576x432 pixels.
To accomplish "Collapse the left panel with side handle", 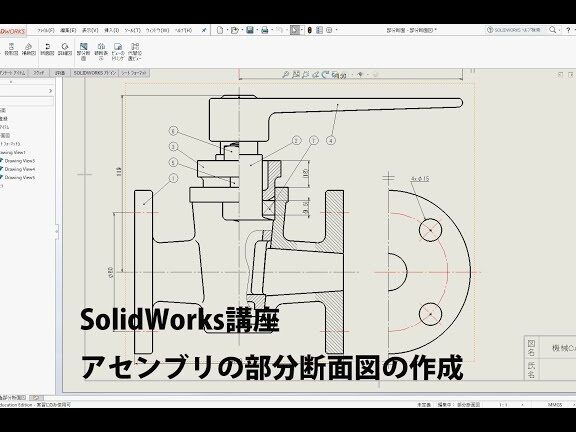I will click(x=57, y=231).
